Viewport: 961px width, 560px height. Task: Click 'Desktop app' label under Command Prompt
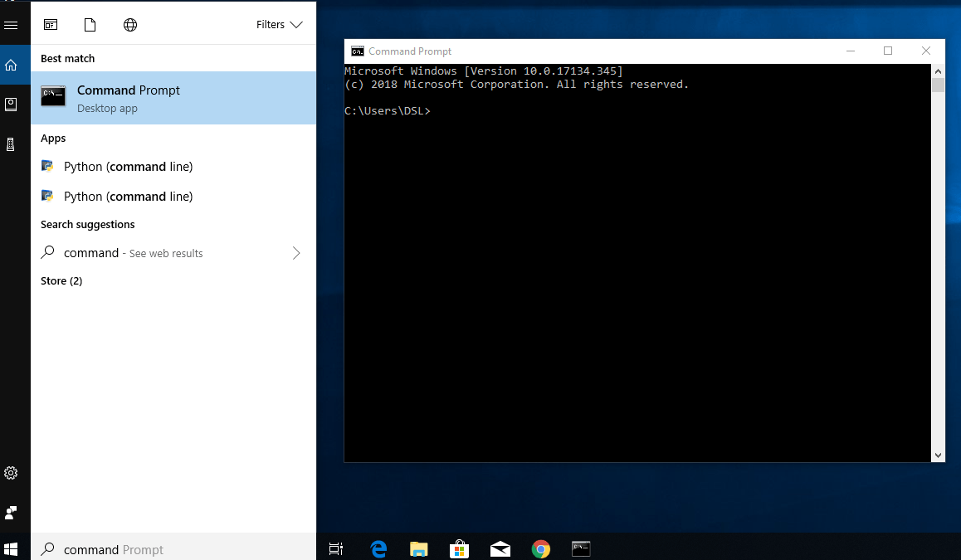(x=107, y=109)
